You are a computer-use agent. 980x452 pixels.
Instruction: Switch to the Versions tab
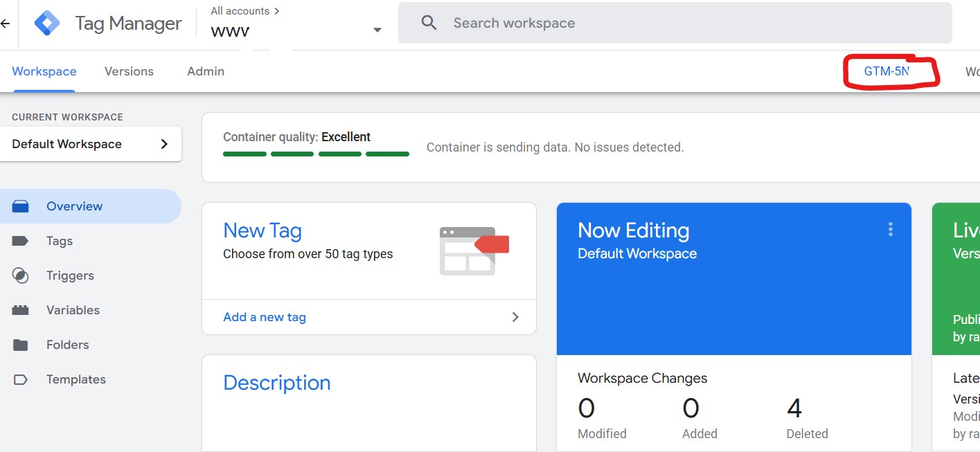pos(129,71)
